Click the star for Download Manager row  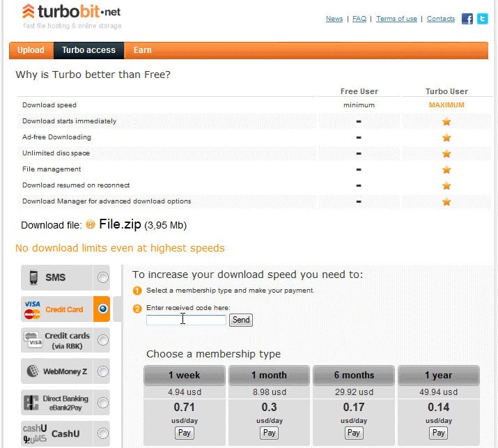tap(446, 202)
